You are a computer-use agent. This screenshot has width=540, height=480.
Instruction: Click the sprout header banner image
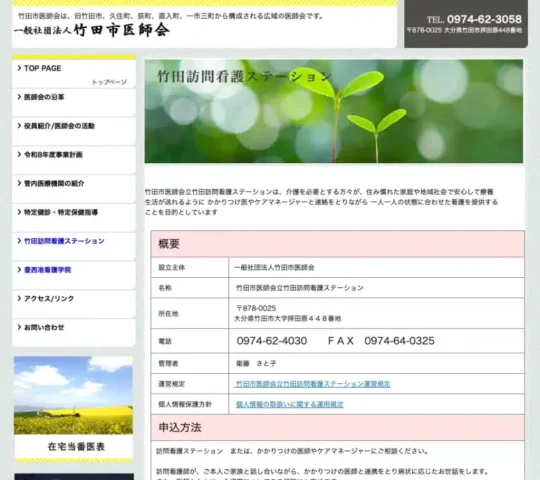point(333,111)
